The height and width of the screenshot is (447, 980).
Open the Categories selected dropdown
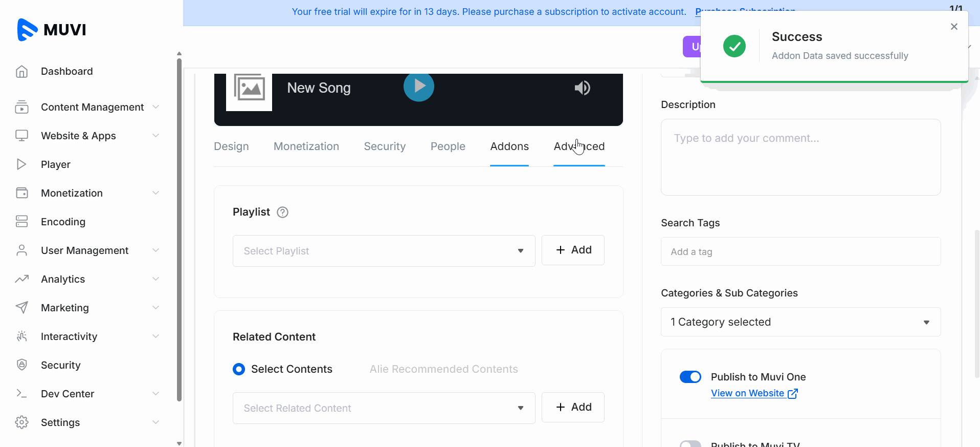800,322
